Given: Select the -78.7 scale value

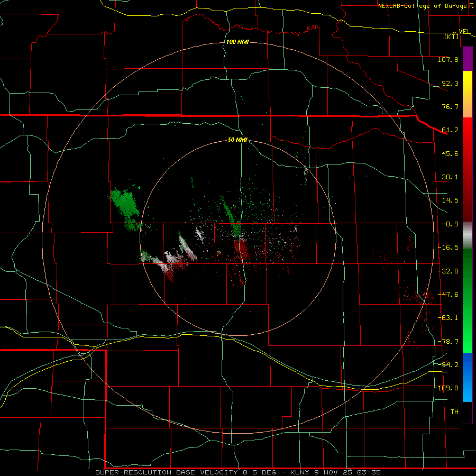Looking at the screenshot, I should [x=448, y=342].
